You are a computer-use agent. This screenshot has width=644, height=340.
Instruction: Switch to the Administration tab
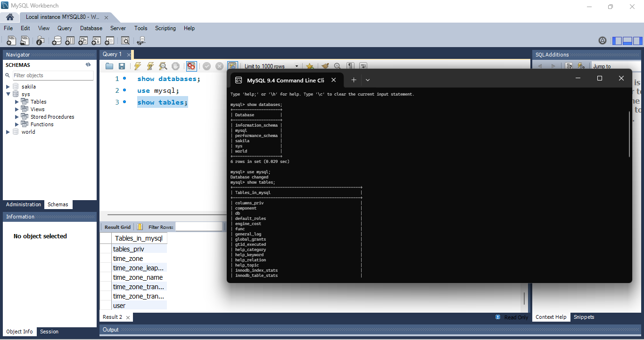(x=24, y=204)
